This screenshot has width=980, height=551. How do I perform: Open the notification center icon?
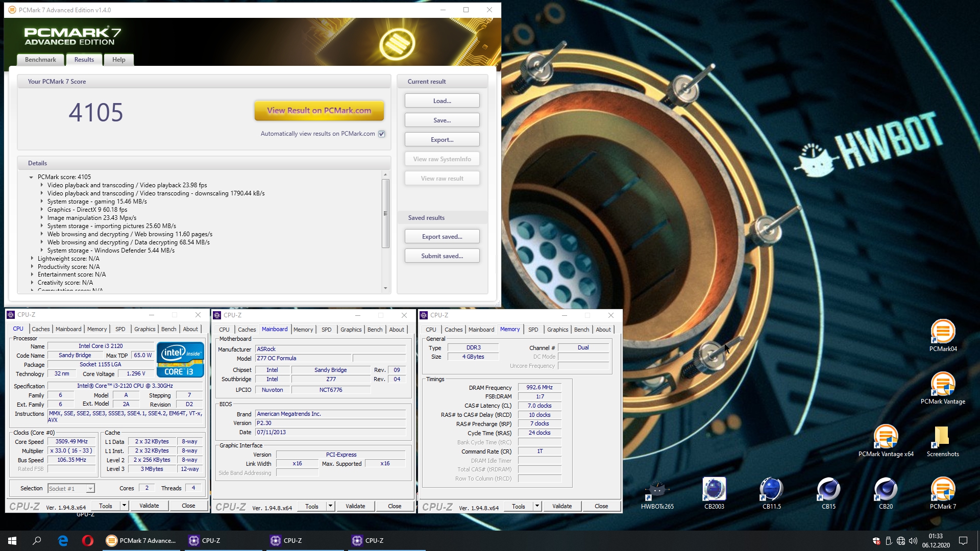point(963,541)
